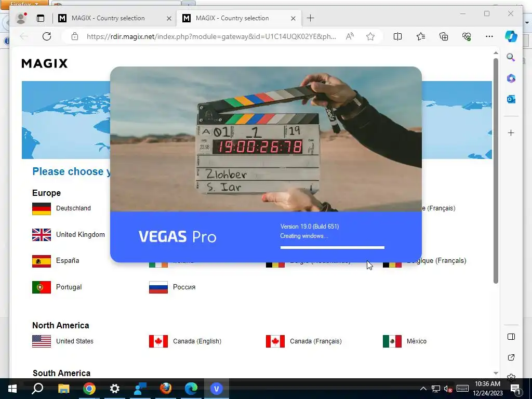Open Collections icon in Edge toolbar
The image size is (532, 399).
[444, 36]
